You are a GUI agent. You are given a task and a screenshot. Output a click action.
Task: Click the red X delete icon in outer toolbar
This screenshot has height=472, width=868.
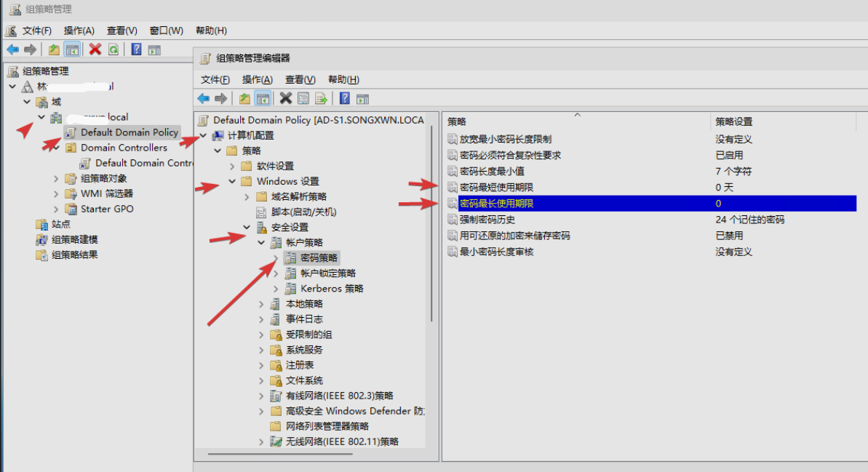point(95,49)
